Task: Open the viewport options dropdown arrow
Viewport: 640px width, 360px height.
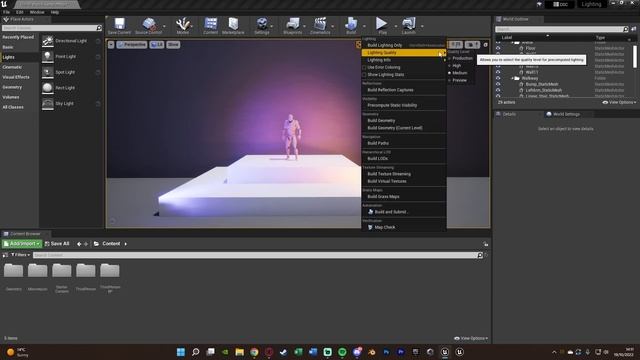Action: (111, 44)
